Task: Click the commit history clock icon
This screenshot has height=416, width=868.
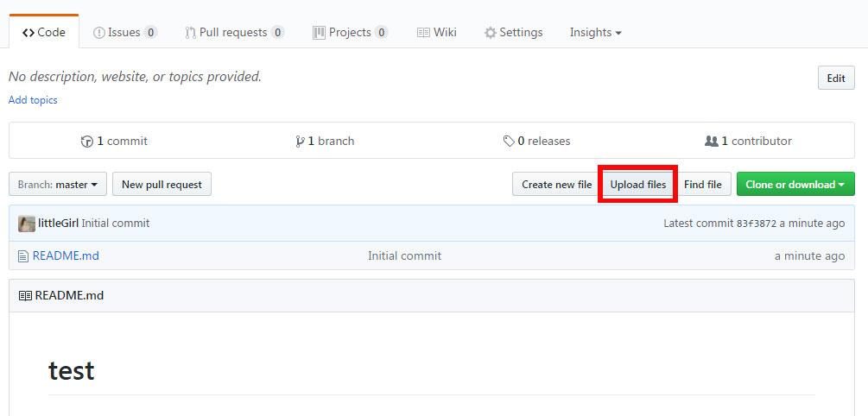Action: [x=87, y=142]
